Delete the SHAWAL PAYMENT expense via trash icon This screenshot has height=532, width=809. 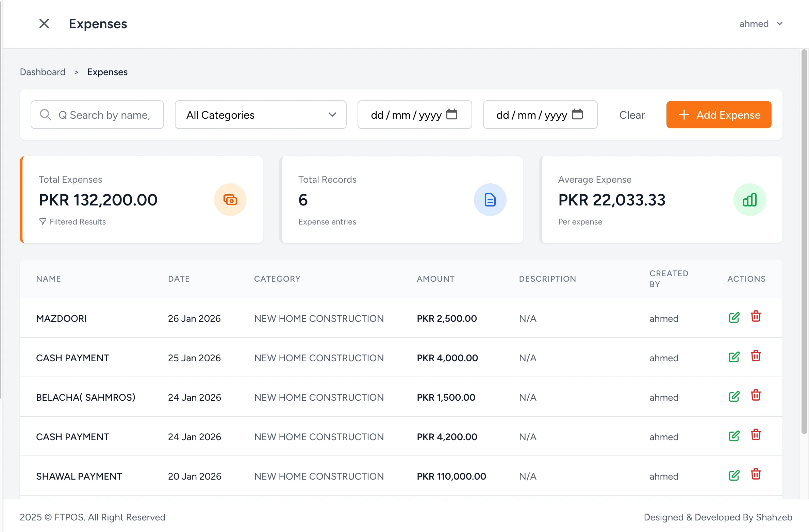tap(756, 475)
